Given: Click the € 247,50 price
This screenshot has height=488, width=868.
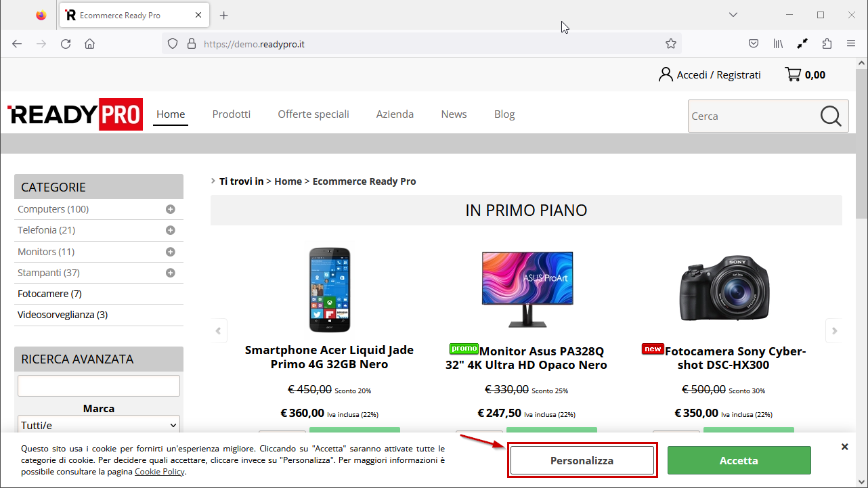Looking at the screenshot, I should (500, 413).
